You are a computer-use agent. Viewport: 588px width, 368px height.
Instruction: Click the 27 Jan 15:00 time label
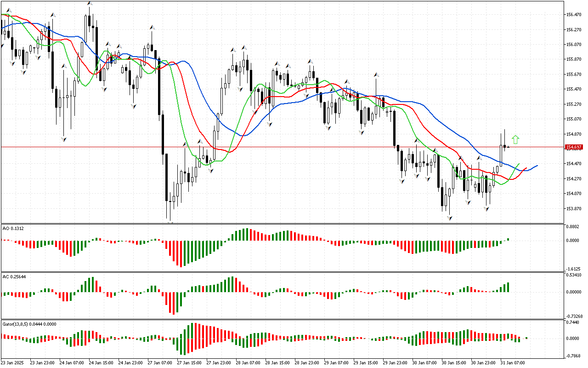click(190, 362)
